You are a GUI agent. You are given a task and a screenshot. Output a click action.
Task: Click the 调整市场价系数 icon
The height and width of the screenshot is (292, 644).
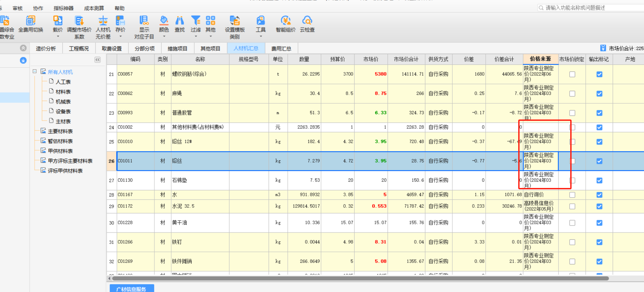click(x=79, y=21)
